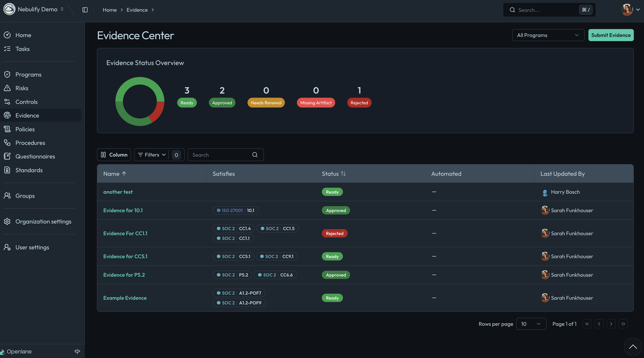Go to the next page
The image size is (644, 358).
click(611, 324)
